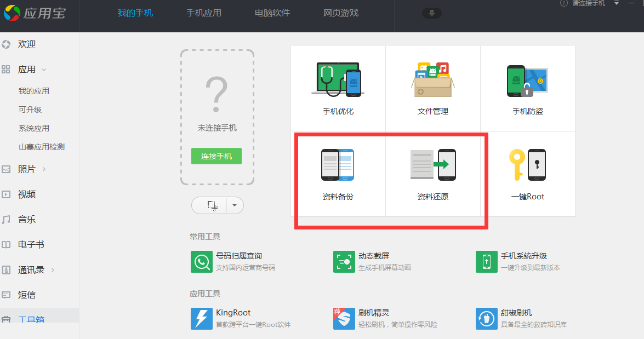This screenshot has height=339, width=644.
Task: Click the 刷机精灵 icon
Action: pyautogui.click(x=344, y=319)
